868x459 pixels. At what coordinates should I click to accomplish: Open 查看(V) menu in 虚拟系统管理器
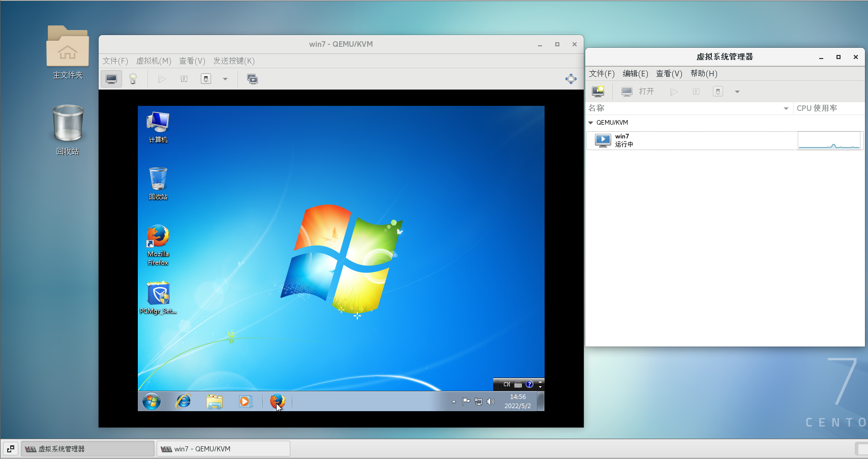point(669,74)
